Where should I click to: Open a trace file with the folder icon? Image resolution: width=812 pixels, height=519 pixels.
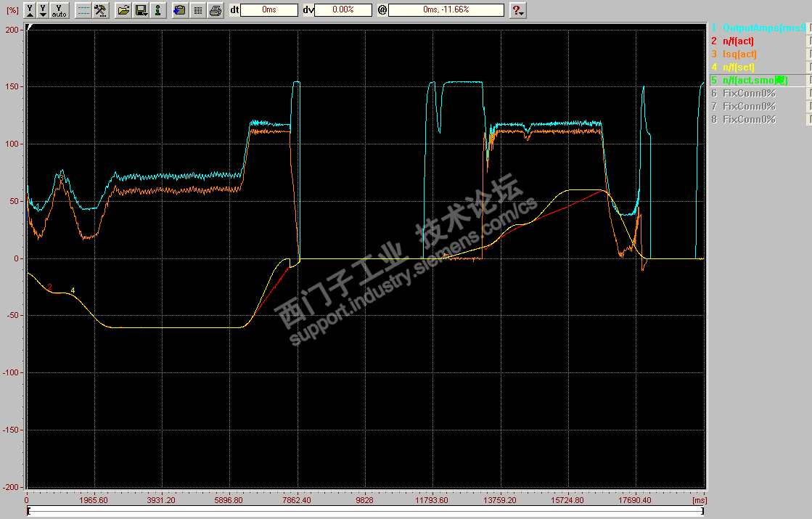[x=123, y=10]
